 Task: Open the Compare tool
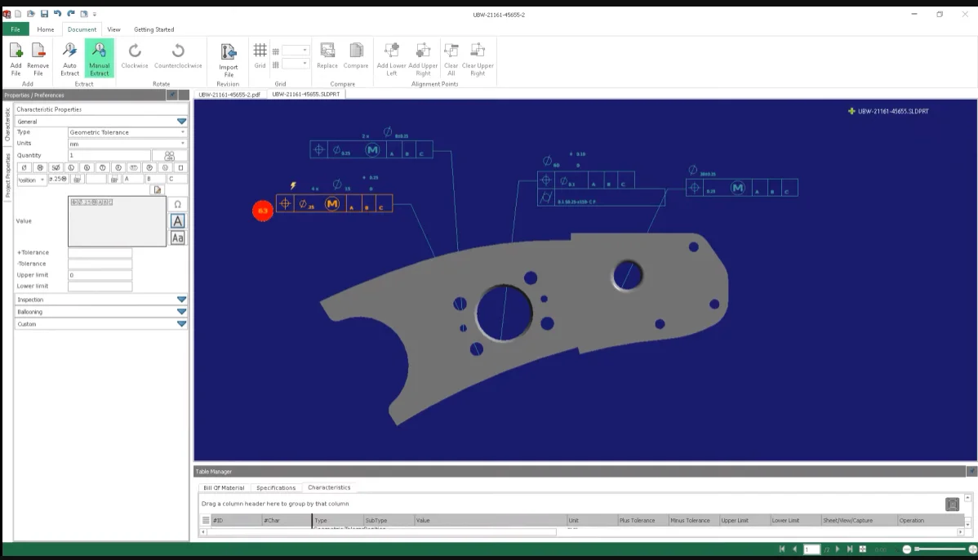point(355,56)
